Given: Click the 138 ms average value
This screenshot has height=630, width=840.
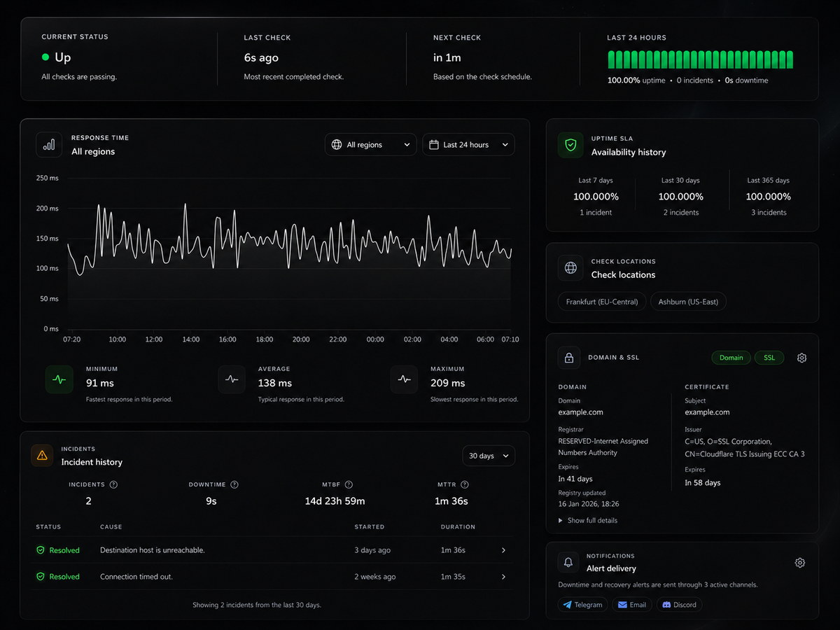Looking at the screenshot, I should (275, 383).
